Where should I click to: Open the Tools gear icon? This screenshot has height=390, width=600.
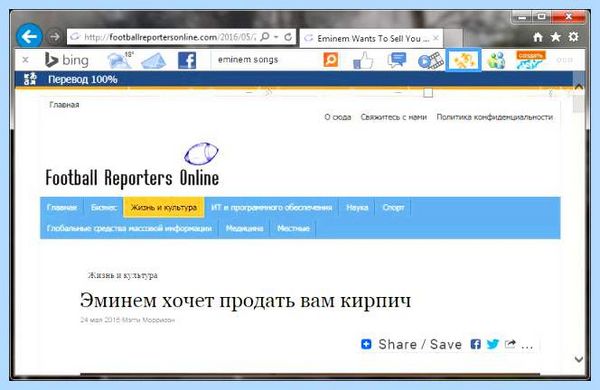click(573, 37)
